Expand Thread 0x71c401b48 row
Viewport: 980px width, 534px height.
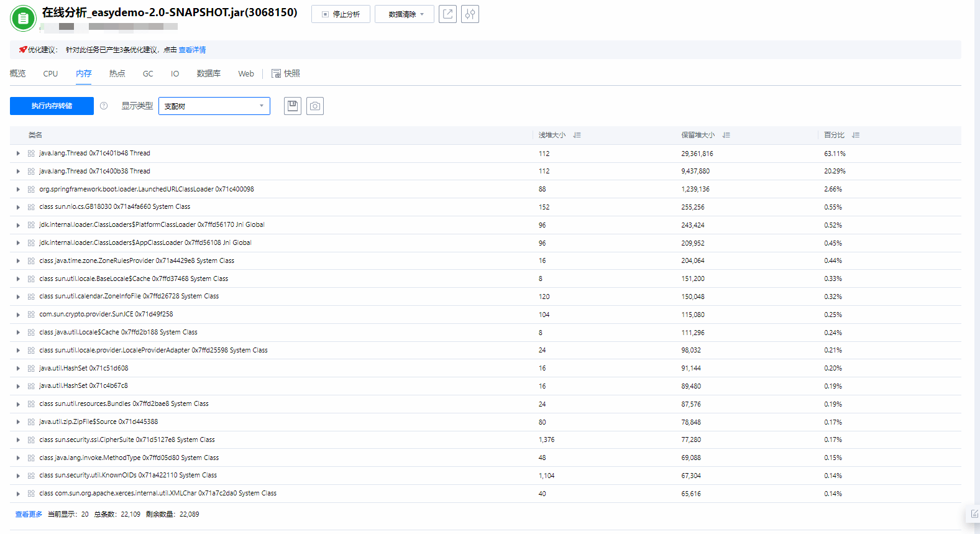(18, 154)
